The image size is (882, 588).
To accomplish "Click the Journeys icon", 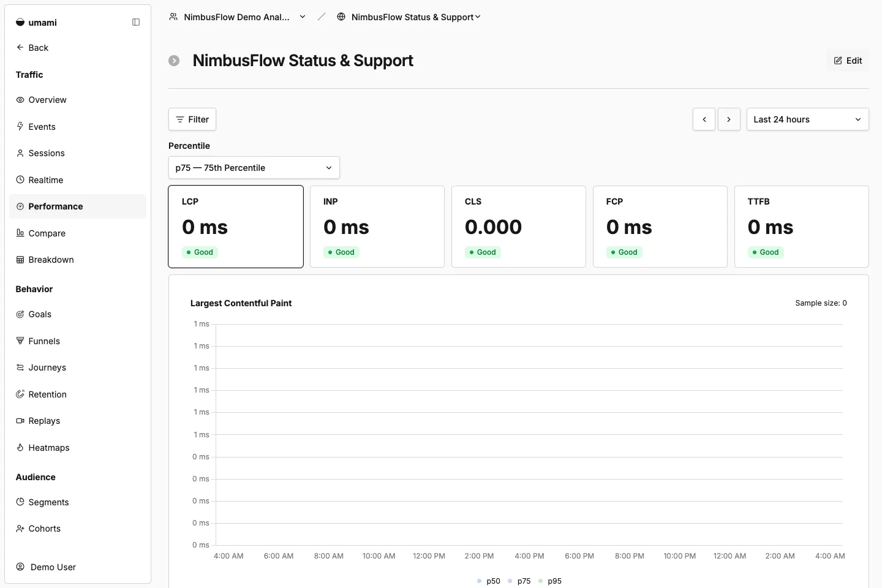I will (20, 367).
